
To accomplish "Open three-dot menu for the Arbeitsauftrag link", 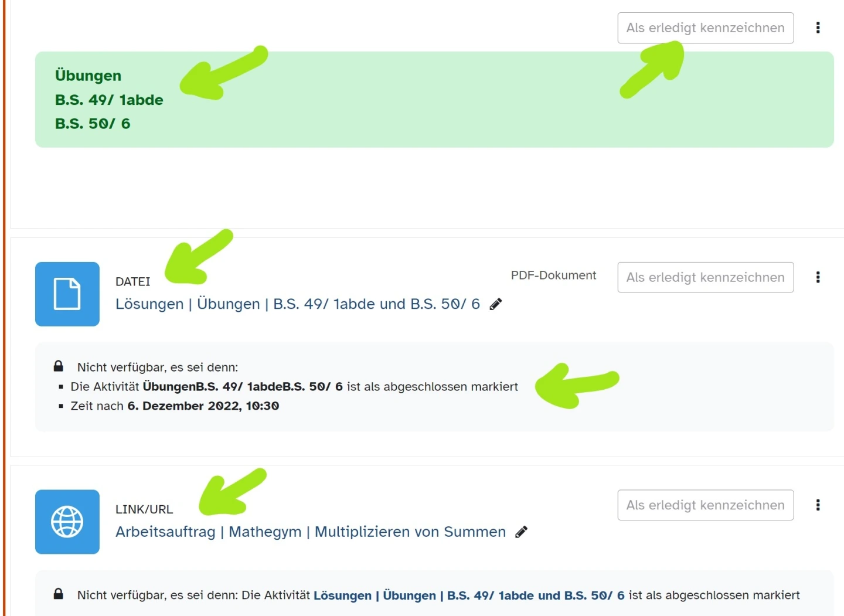I will coord(818,505).
